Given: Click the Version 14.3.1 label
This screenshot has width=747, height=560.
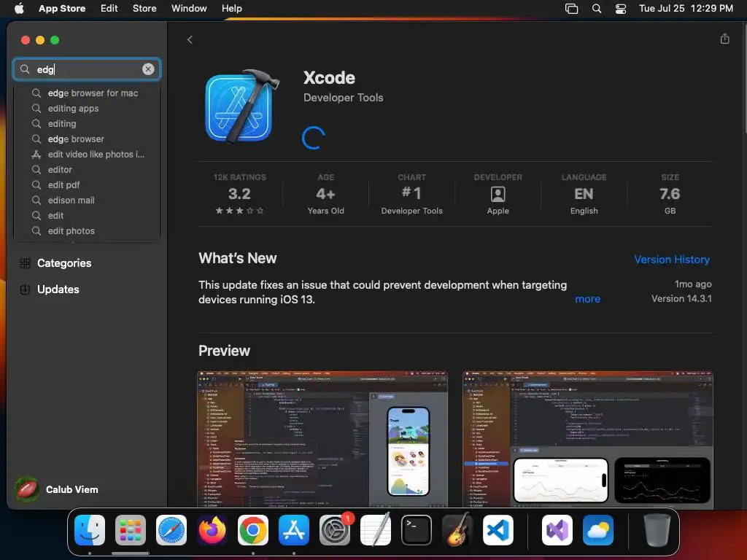Looking at the screenshot, I should click(681, 298).
